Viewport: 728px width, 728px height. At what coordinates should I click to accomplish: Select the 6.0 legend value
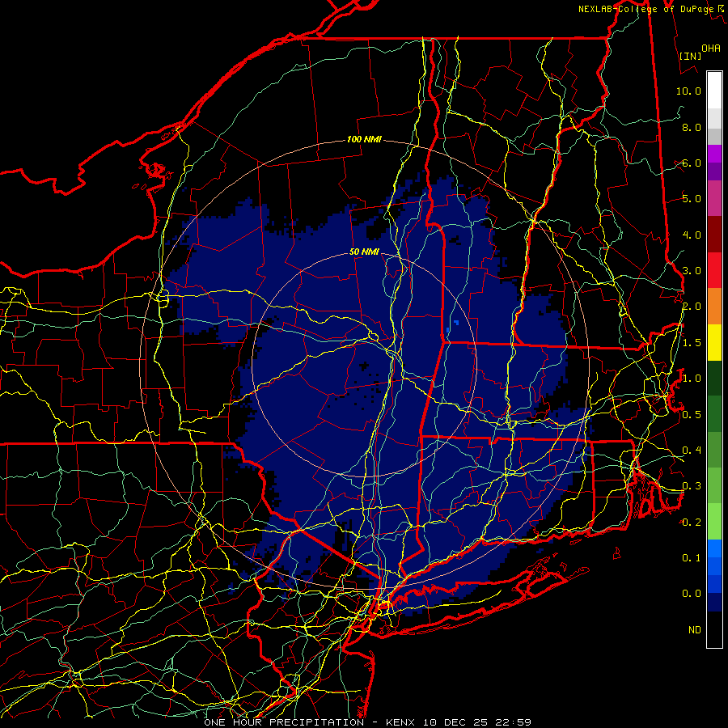(x=692, y=163)
